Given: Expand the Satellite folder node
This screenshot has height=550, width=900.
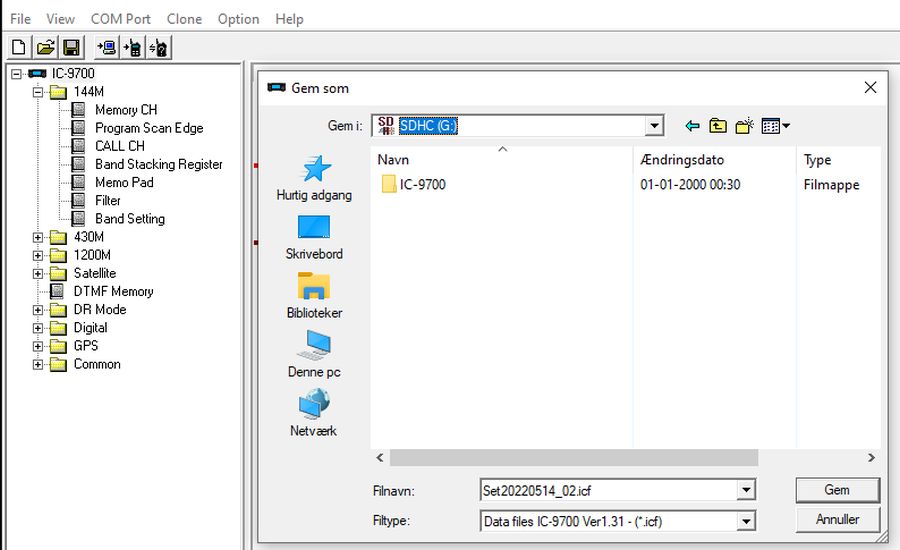Looking at the screenshot, I should coord(38,274).
